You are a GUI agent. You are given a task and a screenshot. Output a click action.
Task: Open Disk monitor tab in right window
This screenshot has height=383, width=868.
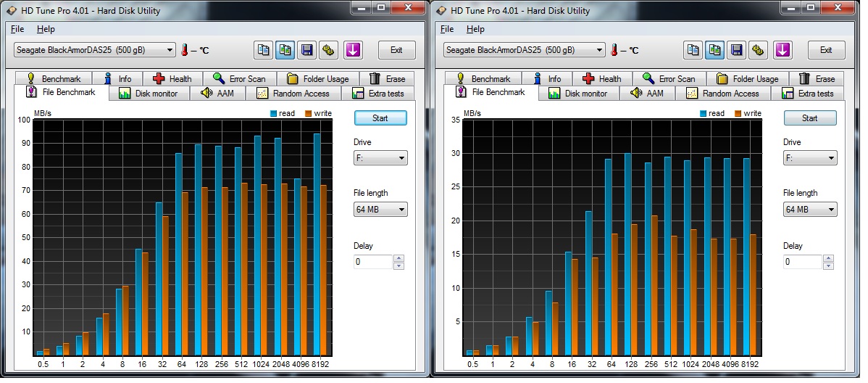577,94
